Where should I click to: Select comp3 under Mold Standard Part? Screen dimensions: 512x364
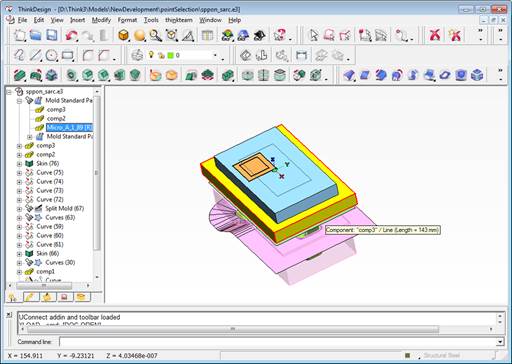point(56,109)
